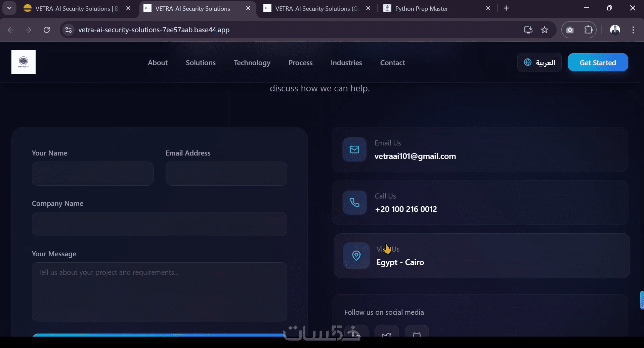Click the camera screenshot extension icon
Screen dimensions: 644x348
[x=570, y=30]
